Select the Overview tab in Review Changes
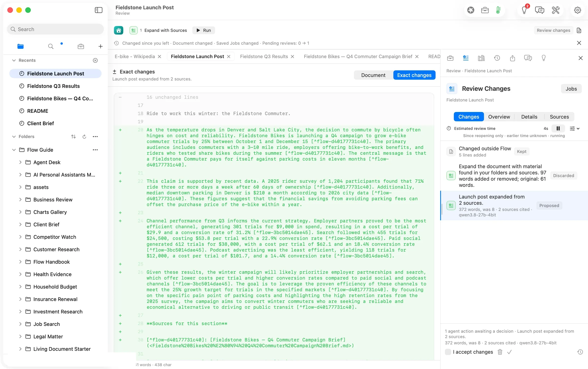588x369 pixels. pyautogui.click(x=499, y=117)
